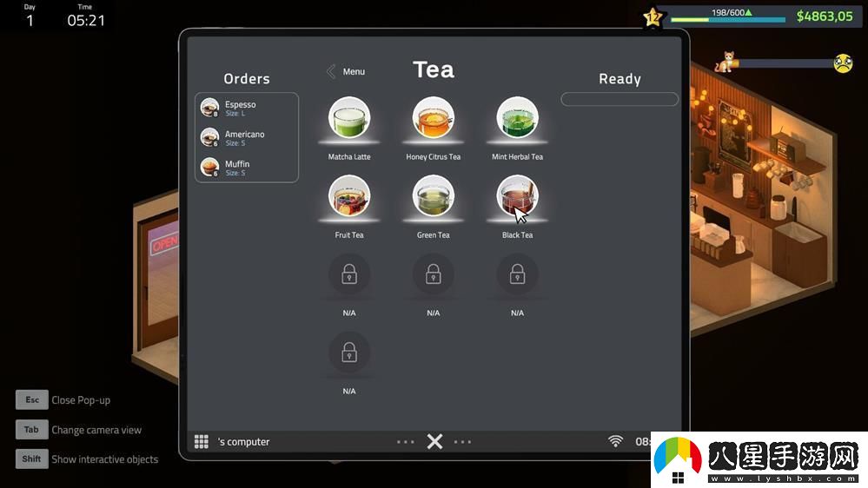Click the Black Tea icon
This screenshot has height=488, width=868.
point(517,196)
